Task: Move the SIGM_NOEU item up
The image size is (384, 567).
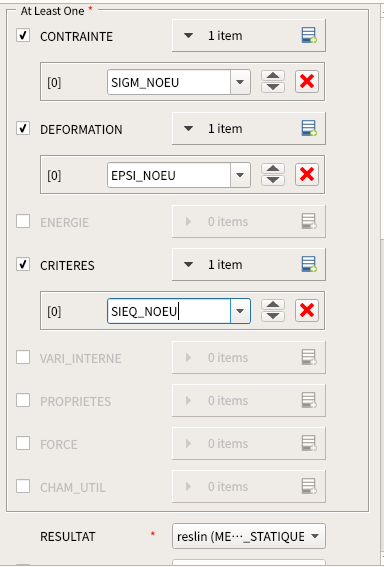Action: 273,76
